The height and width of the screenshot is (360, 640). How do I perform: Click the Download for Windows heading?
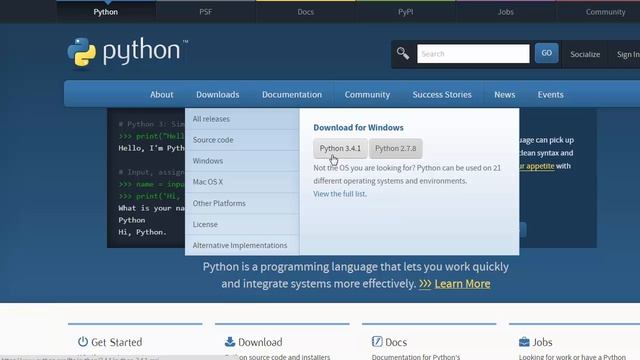click(358, 127)
